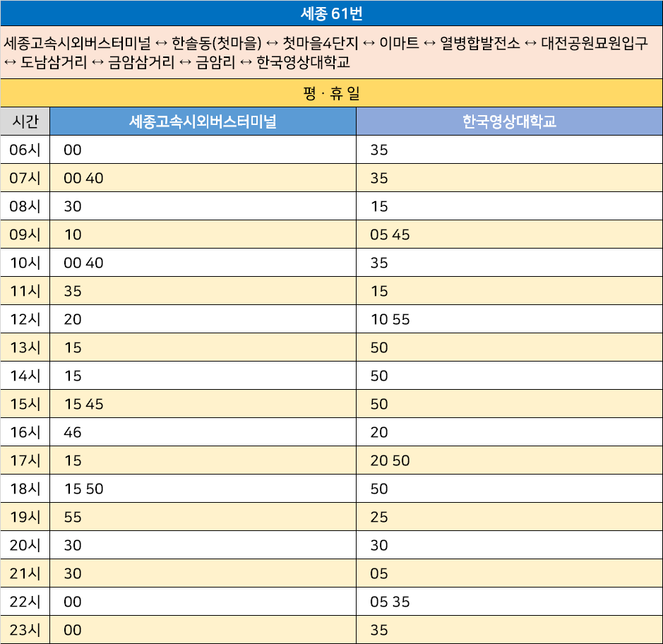Click terminal departure 00 40 in 07시 row

(x=83, y=178)
